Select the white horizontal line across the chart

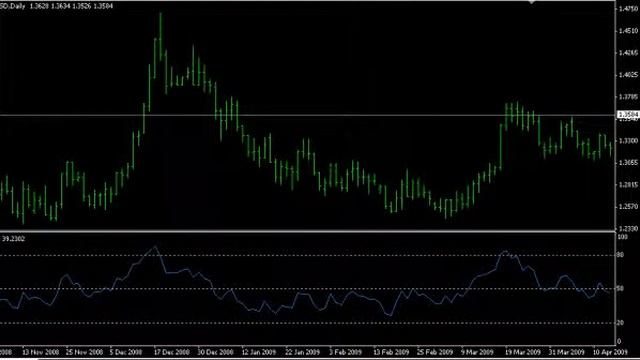[x=307, y=115]
